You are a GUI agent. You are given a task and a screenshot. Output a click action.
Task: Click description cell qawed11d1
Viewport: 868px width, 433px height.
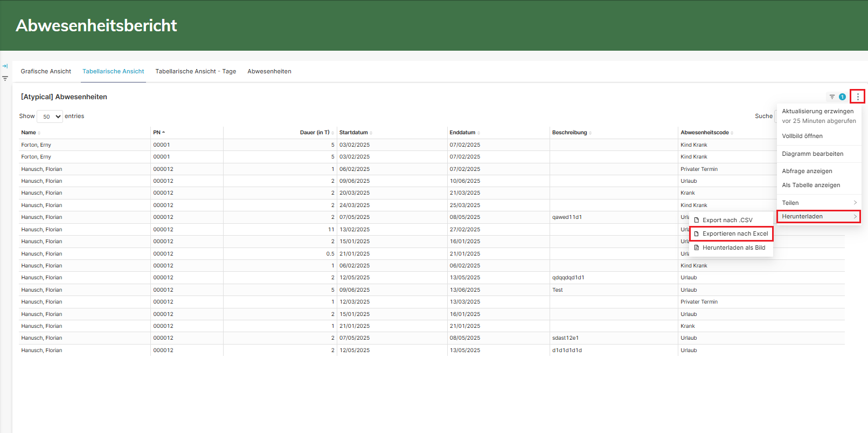click(567, 217)
